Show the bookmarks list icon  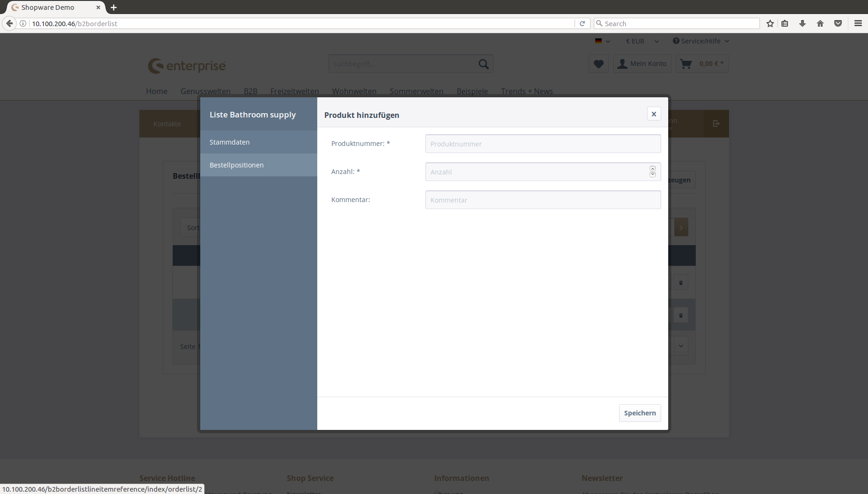coord(785,23)
